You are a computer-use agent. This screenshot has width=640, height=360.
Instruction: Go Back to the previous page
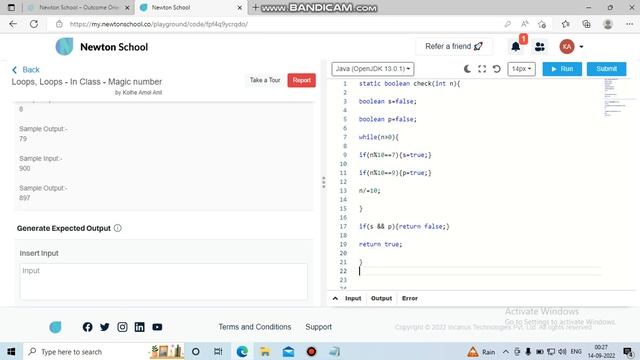click(26, 70)
